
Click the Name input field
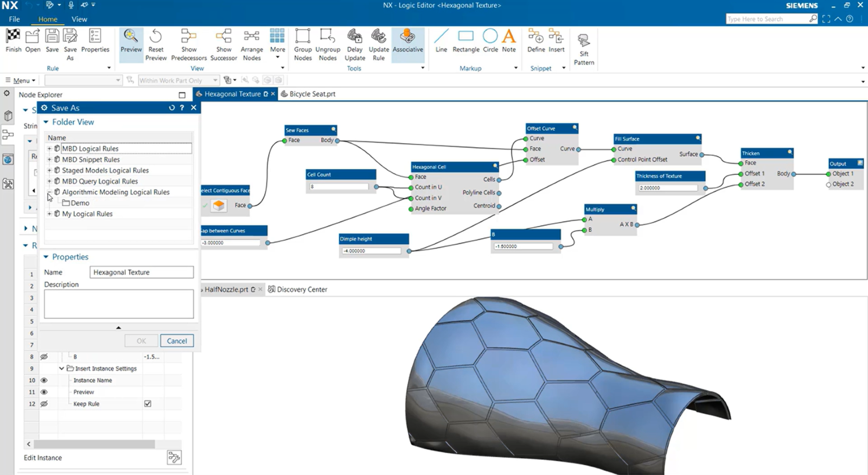tap(142, 272)
